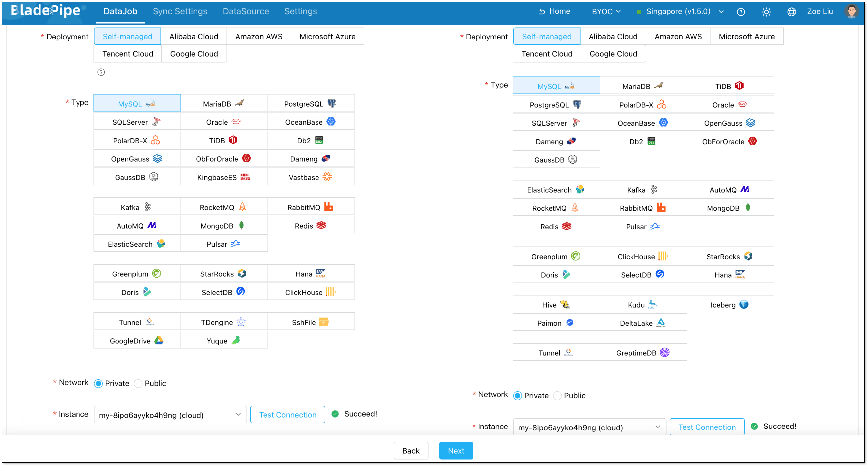Set target Network to Public
Viewport: 868px width, 466px height.
pos(558,395)
